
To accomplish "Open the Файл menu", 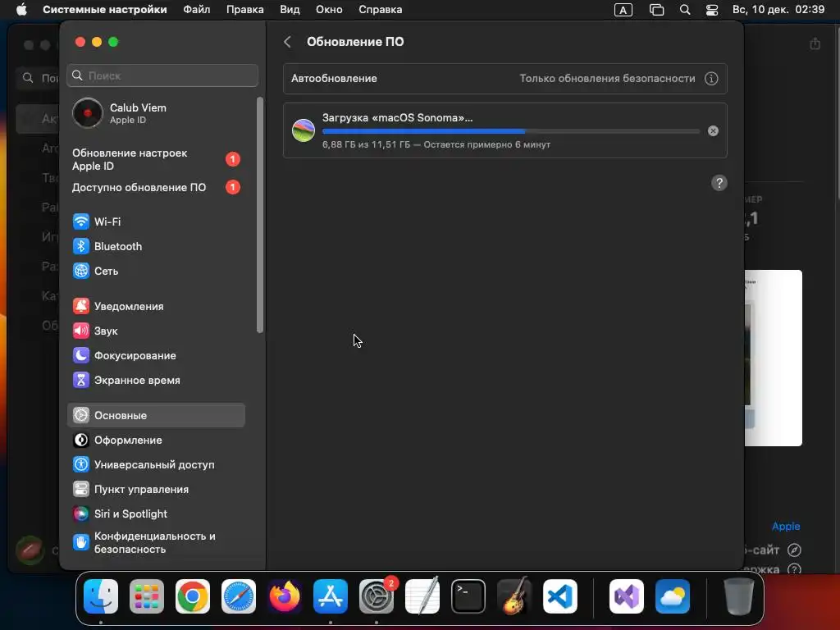I will point(197,10).
